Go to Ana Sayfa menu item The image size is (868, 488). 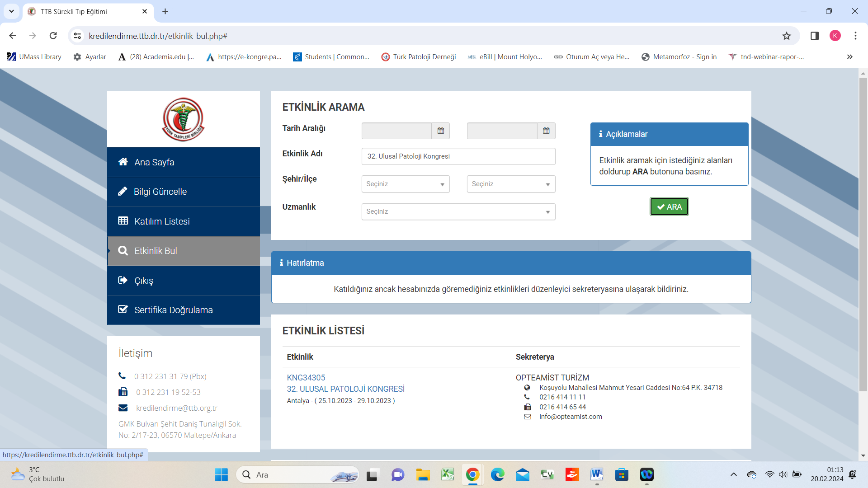coord(154,162)
